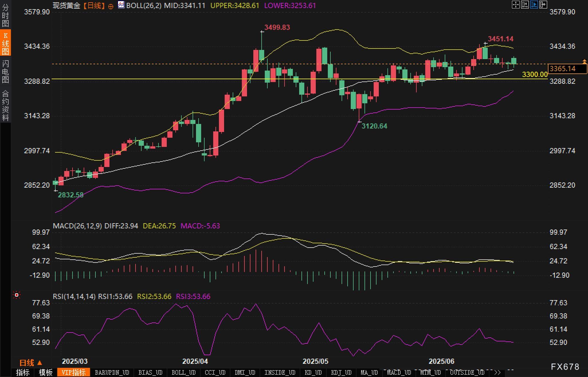Image resolution: width=588 pixels, height=377 pixels.
Task: Click the 模板 template button
Action: pyautogui.click(x=45, y=372)
